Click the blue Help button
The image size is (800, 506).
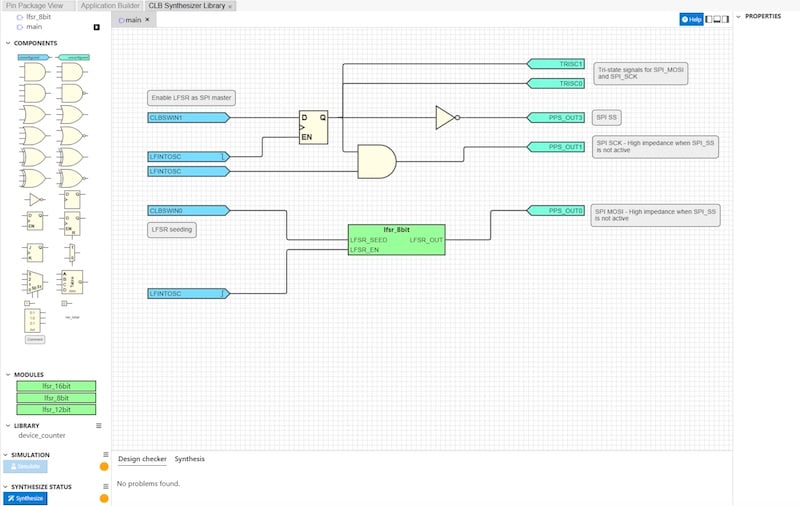tap(691, 19)
